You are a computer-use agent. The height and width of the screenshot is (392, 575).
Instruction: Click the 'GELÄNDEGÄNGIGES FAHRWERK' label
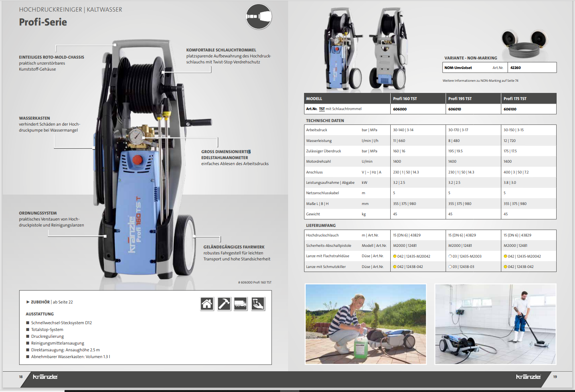pyautogui.click(x=234, y=247)
